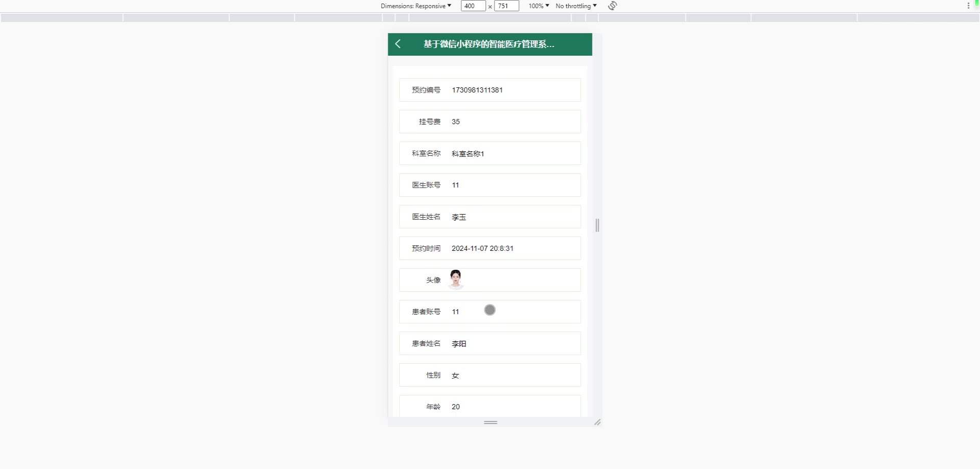This screenshot has width=980, height=469.
Task: Click the viewport height field 751
Action: point(506,6)
